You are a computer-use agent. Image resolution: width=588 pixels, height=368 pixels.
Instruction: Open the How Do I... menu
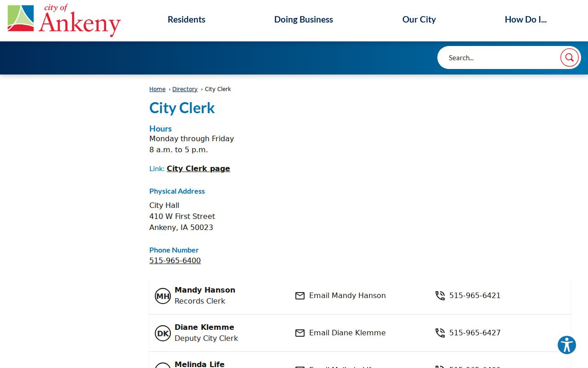[526, 19]
